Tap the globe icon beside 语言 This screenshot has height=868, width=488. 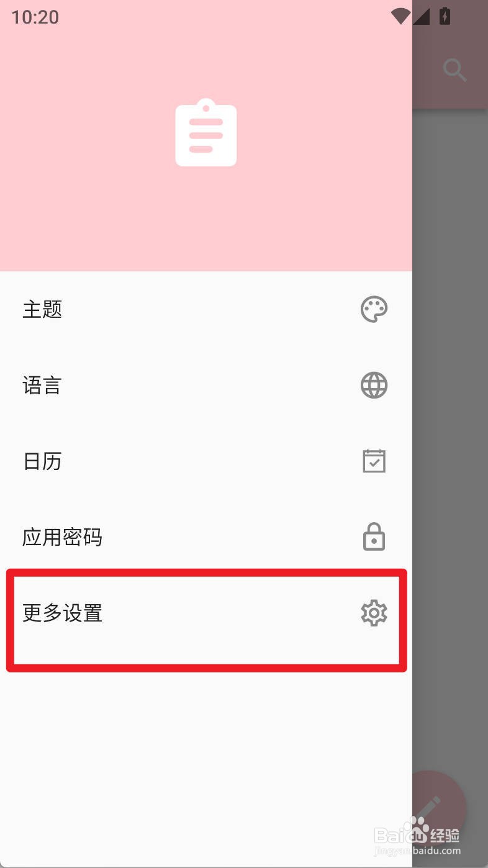[374, 385]
